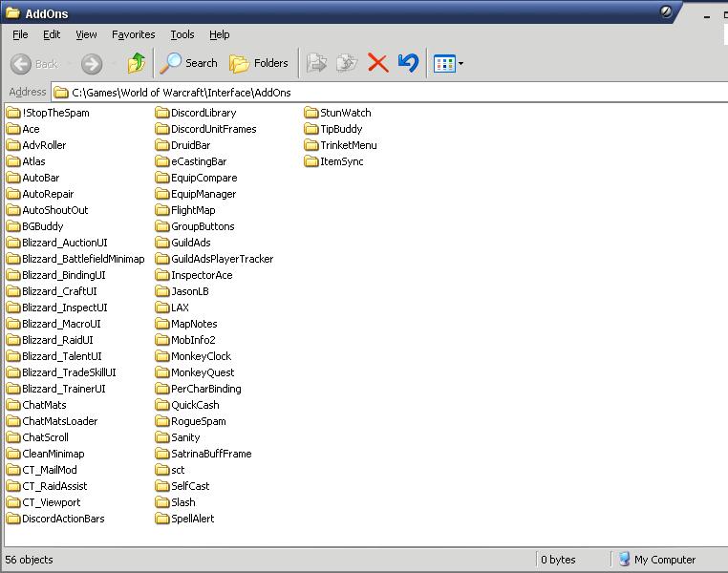The height and width of the screenshot is (573, 728).
Task: Select the AdvRoller folder icon
Action: click(13, 145)
